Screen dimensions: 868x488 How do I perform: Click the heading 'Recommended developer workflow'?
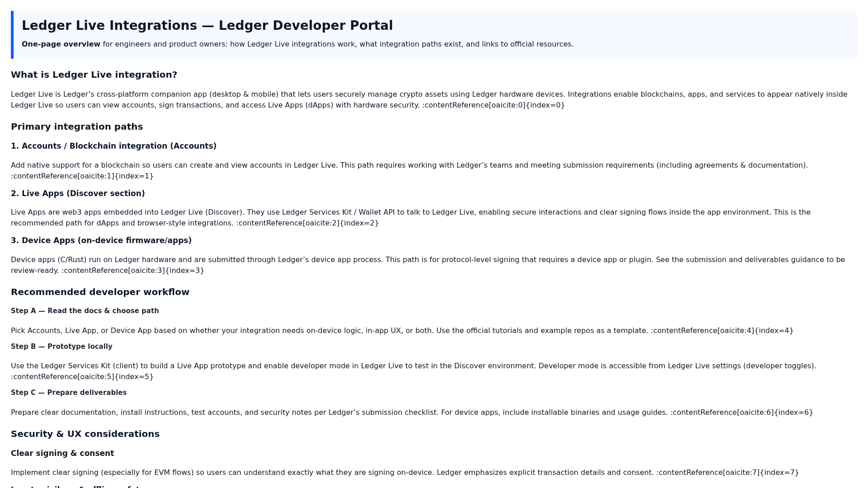click(x=100, y=292)
